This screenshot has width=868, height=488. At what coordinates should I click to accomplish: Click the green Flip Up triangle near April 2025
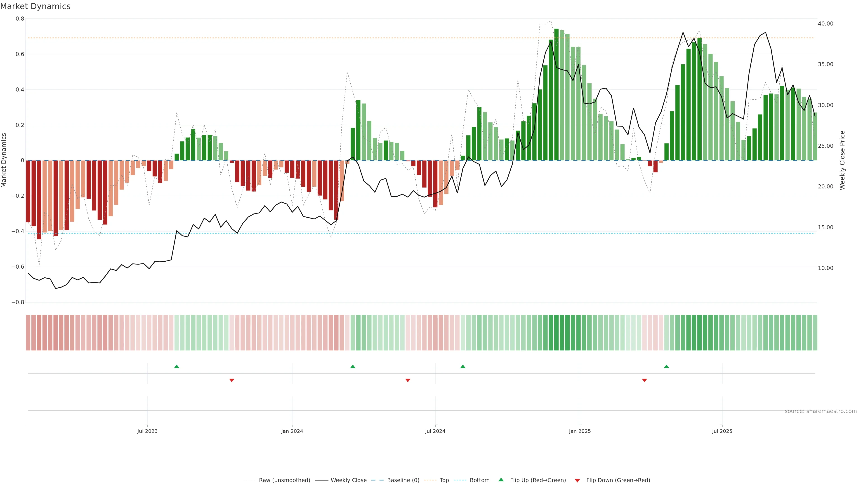pyautogui.click(x=666, y=366)
